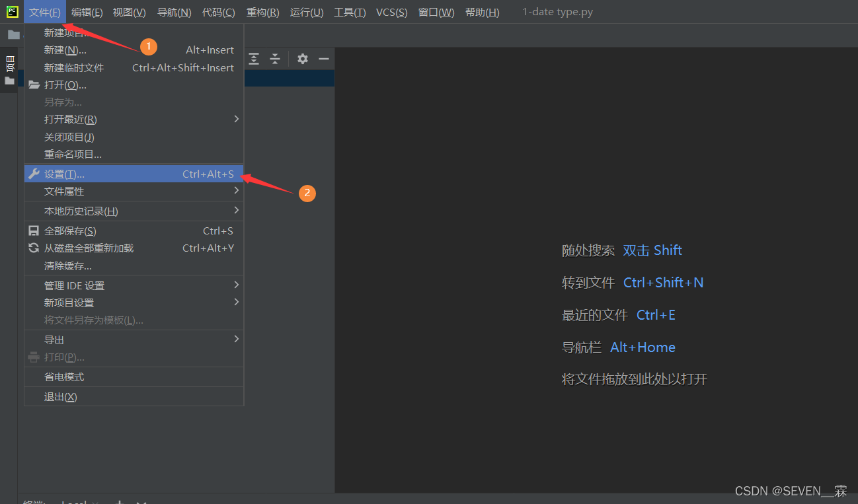Open the 导航(N) menu
This screenshot has height=504, width=858.
tap(174, 12)
